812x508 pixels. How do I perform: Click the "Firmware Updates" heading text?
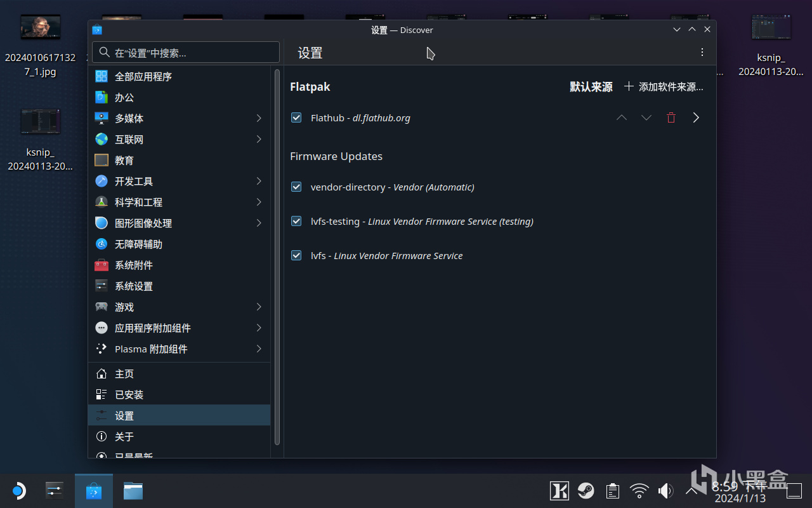[336, 156]
